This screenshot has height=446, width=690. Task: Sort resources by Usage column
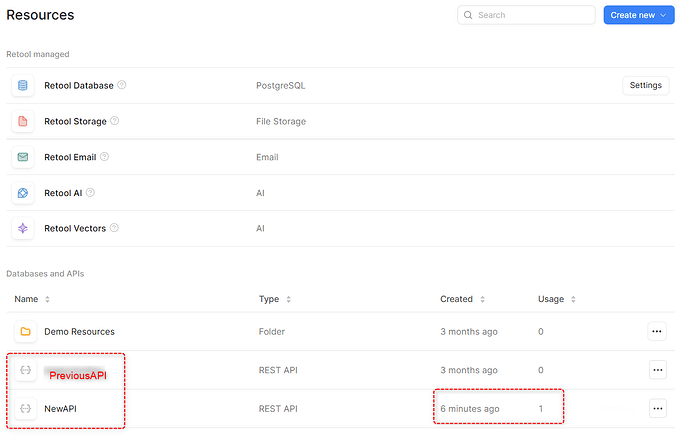tap(574, 299)
